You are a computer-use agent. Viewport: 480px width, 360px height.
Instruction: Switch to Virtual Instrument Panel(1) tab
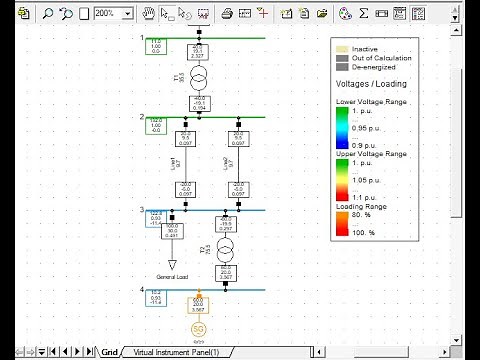click(x=176, y=352)
